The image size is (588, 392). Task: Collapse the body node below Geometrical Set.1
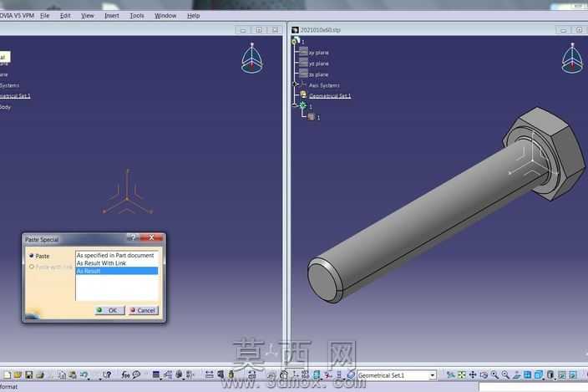pyautogui.click(x=296, y=106)
